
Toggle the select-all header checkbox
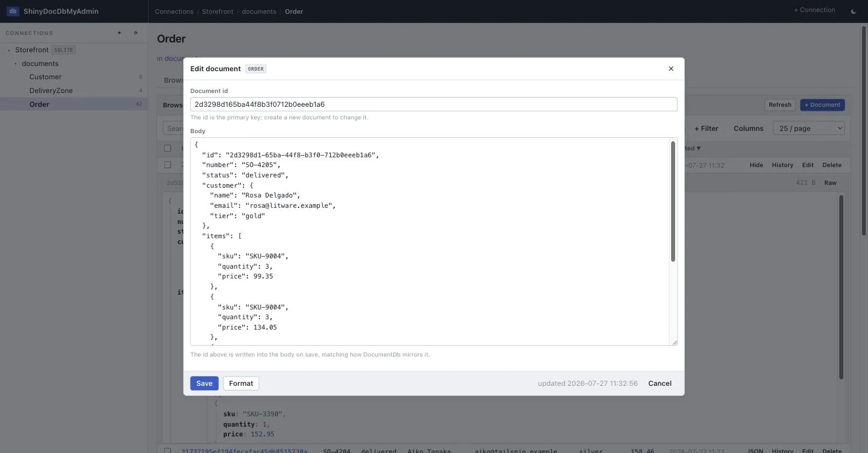pyautogui.click(x=168, y=148)
